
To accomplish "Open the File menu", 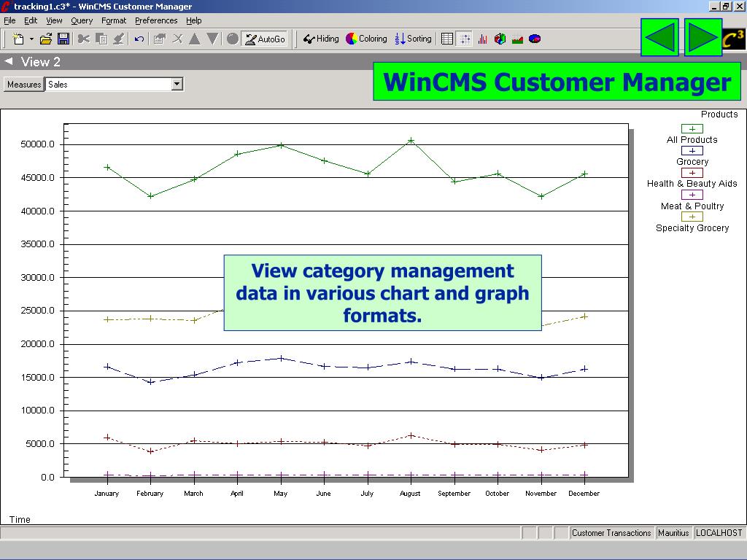I will 9,20.
